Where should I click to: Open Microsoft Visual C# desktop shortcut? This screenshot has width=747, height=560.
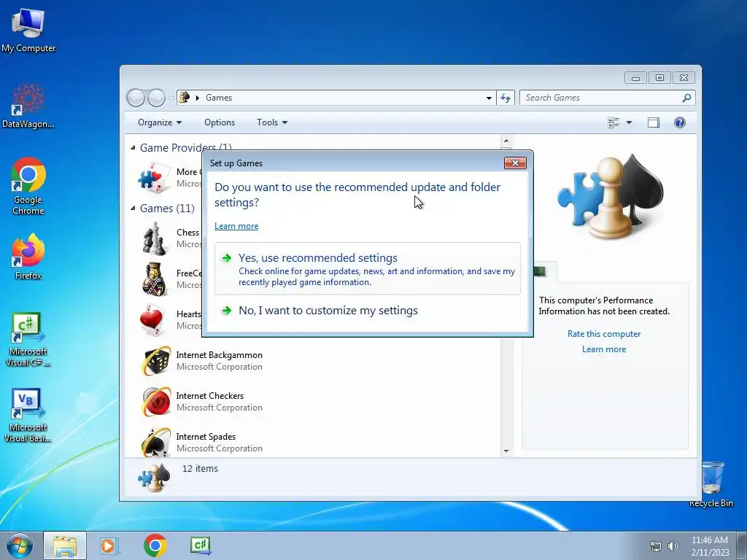click(28, 340)
